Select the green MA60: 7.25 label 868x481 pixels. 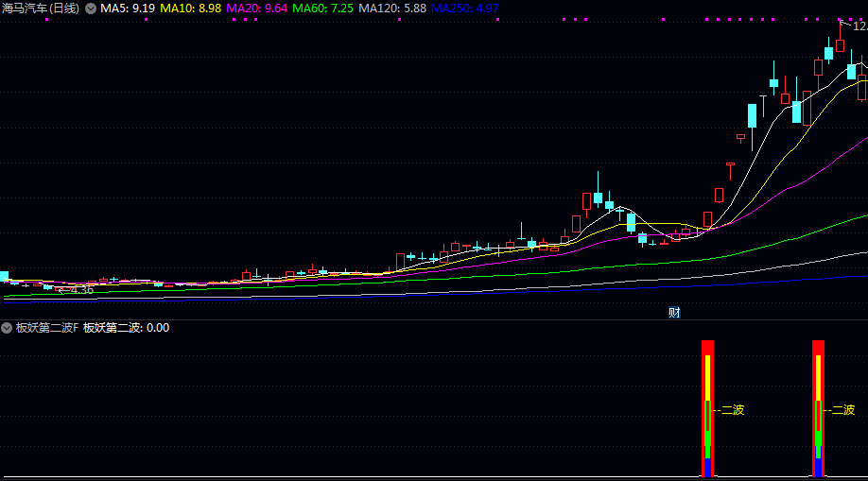point(323,9)
